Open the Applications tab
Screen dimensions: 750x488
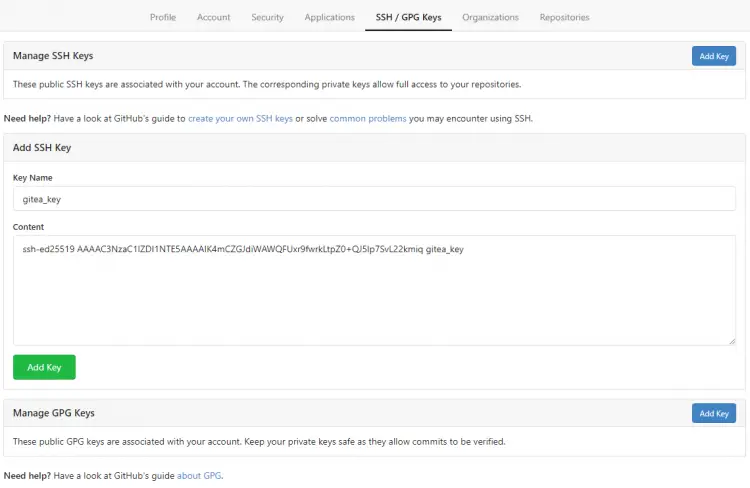330,17
